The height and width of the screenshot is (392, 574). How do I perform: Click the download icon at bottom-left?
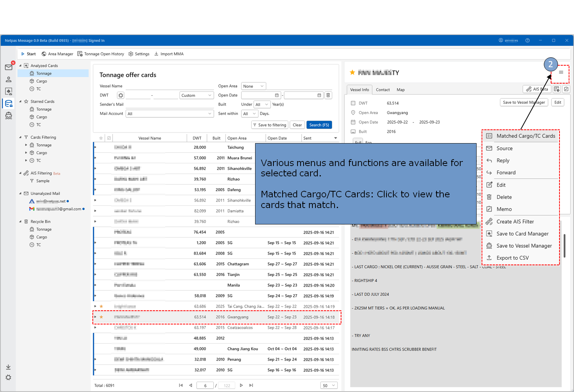[8, 367]
